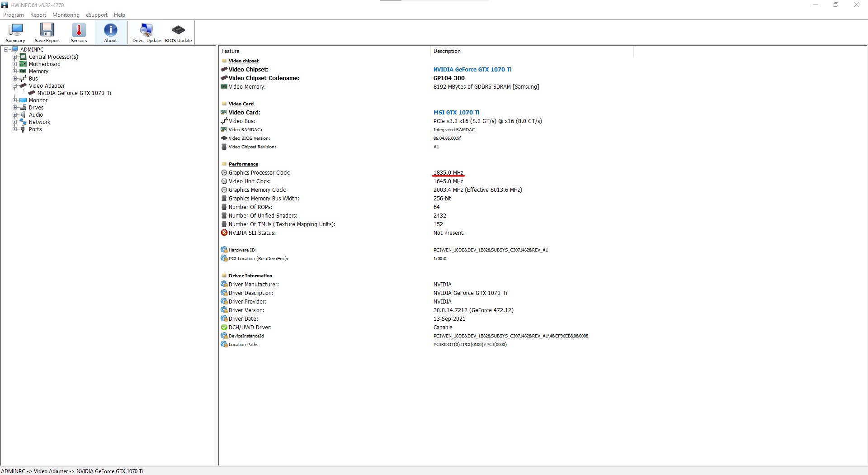Screen dimensions: 868x475
Task: Expand the Monitor tree node
Action: (x=14, y=100)
